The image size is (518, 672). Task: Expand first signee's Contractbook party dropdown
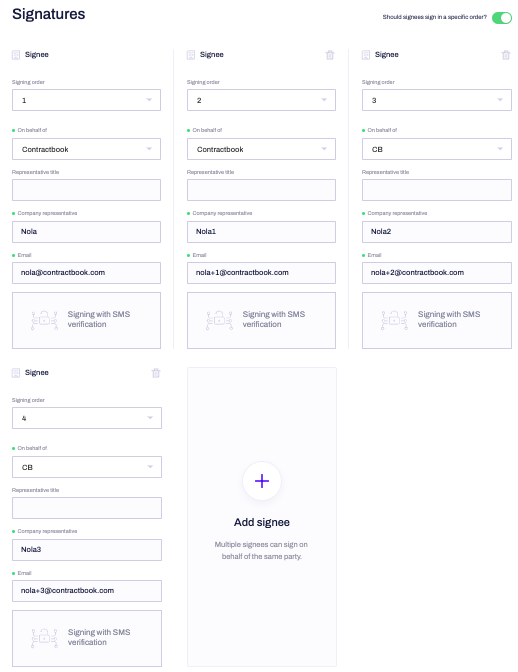[87, 149]
